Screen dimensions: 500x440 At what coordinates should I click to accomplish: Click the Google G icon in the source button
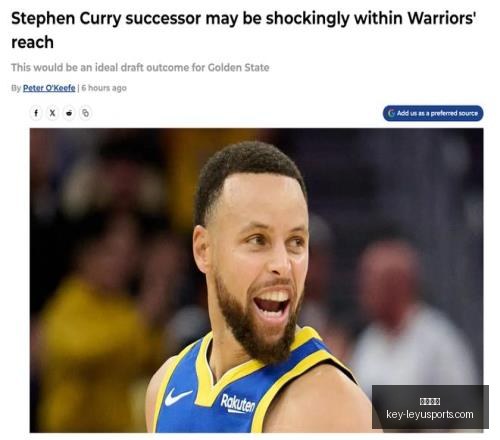coord(391,113)
